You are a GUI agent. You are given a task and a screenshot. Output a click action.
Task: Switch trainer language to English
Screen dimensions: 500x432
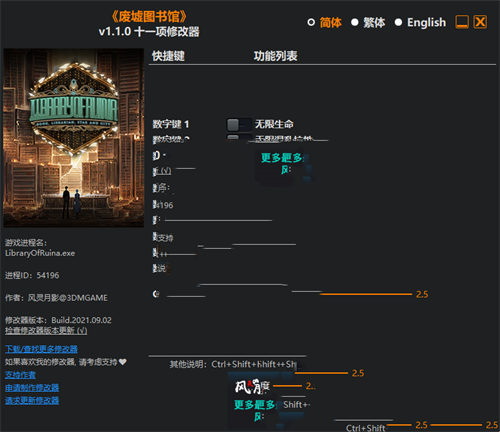398,22
